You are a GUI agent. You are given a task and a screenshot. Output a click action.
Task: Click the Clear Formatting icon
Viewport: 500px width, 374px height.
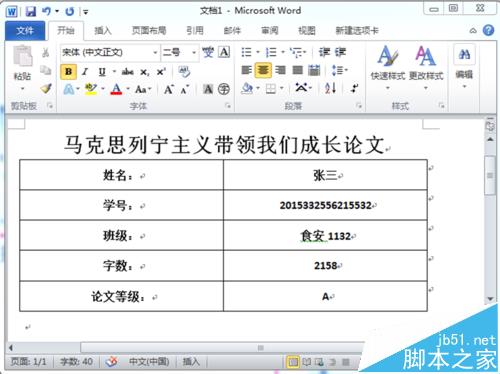184,71
